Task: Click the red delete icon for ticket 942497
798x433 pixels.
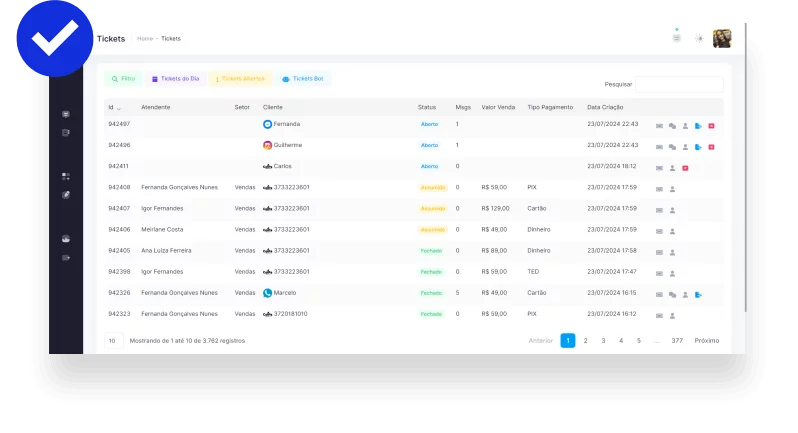Action: click(711, 126)
